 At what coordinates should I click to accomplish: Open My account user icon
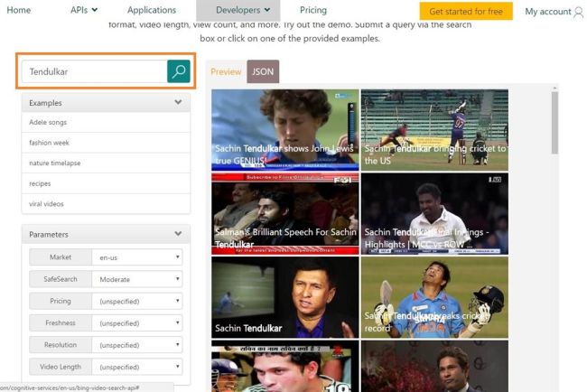tap(578, 13)
